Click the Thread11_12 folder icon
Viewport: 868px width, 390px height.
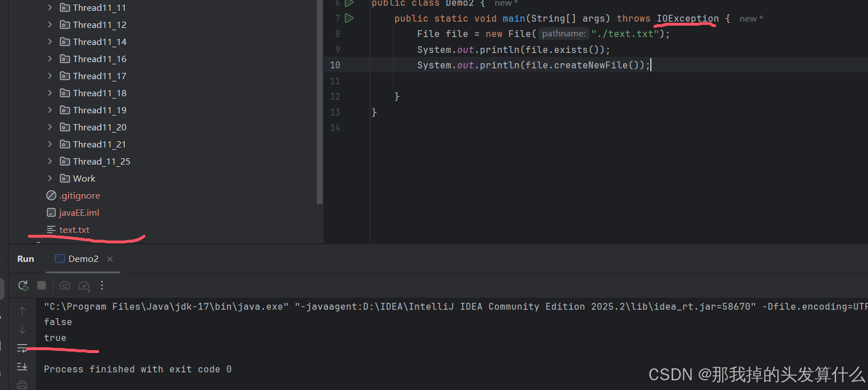tap(65, 24)
